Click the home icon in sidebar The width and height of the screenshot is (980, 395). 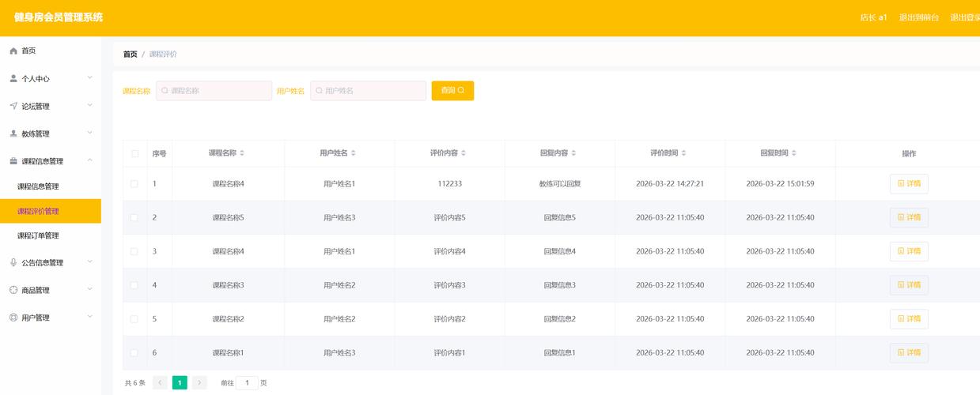13,51
